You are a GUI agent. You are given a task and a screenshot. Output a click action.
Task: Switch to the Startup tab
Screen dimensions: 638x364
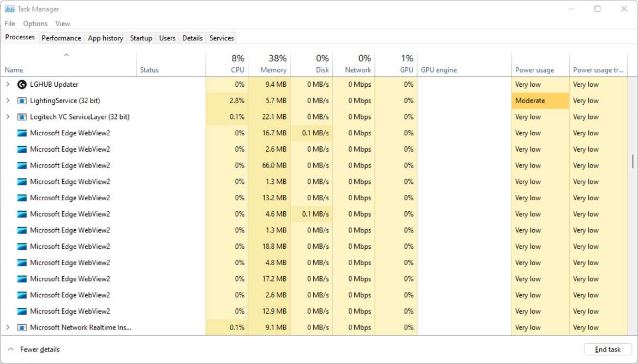pyautogui.click(x=141, y=38)
